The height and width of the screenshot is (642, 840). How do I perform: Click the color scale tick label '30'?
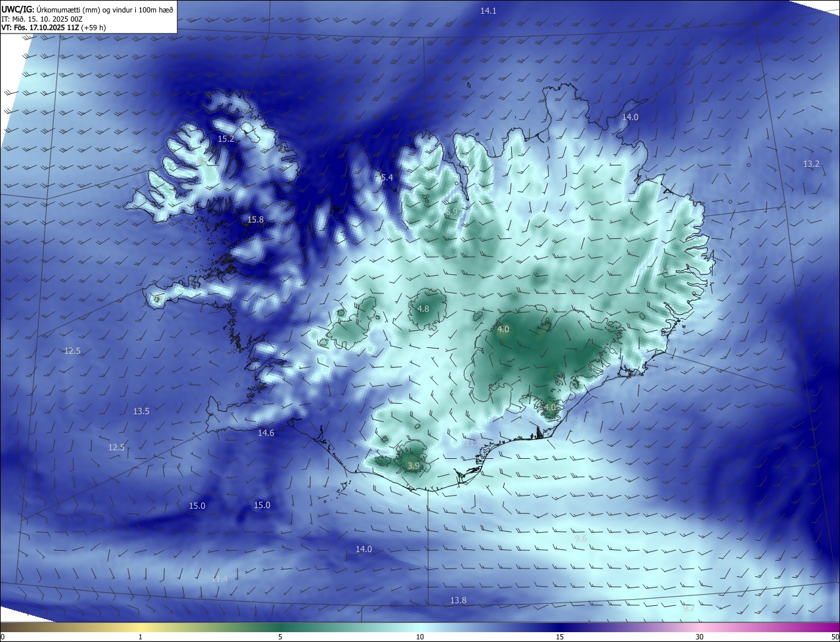(x=700, y=637)
